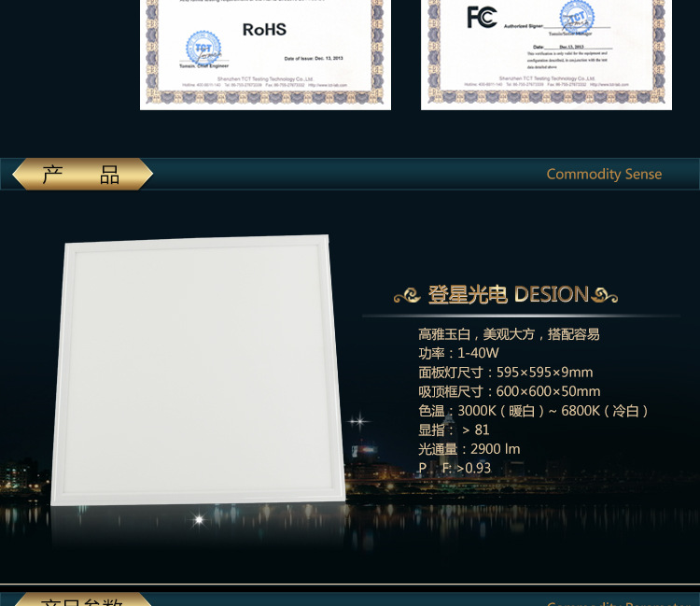
Task: Click the P F: >0.93 line
Action: pos(455,468)
